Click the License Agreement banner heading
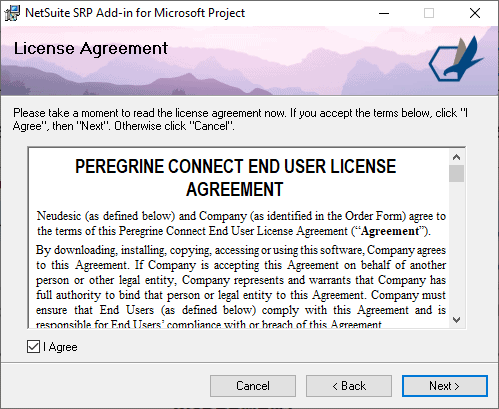The width and height of the screenshot is (499, 409). tap(91, 49)
